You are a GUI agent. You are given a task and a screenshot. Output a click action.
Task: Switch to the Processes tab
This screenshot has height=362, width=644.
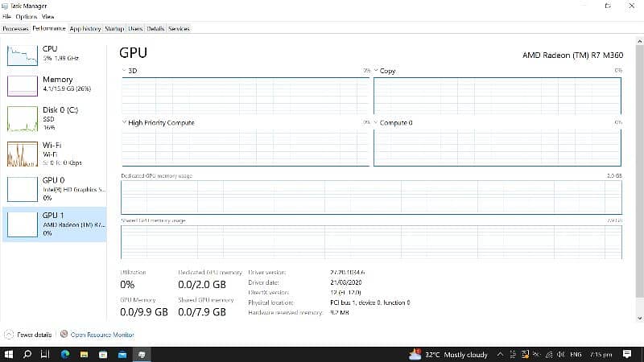(x=15, y=28)
